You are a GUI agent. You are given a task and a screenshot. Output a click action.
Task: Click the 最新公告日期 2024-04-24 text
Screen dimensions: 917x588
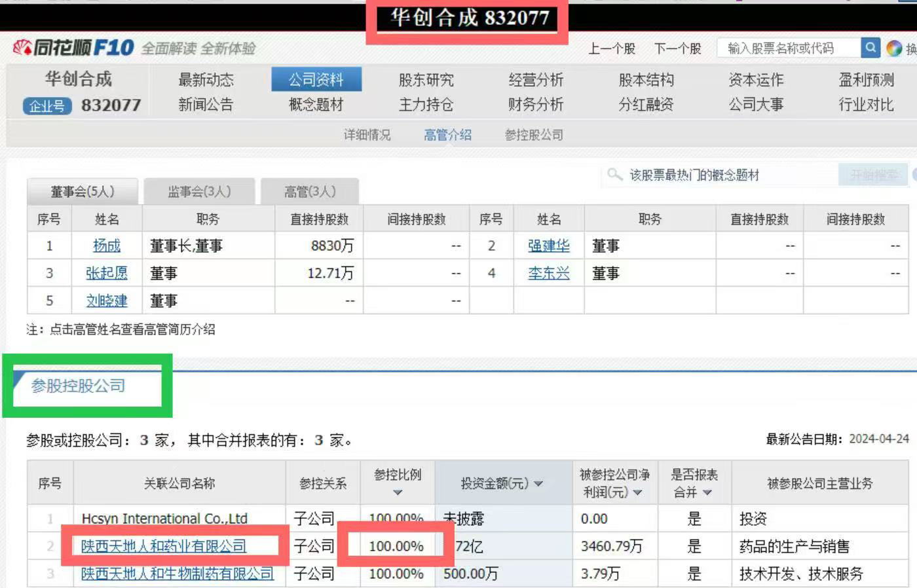click(x=838, y=439)
